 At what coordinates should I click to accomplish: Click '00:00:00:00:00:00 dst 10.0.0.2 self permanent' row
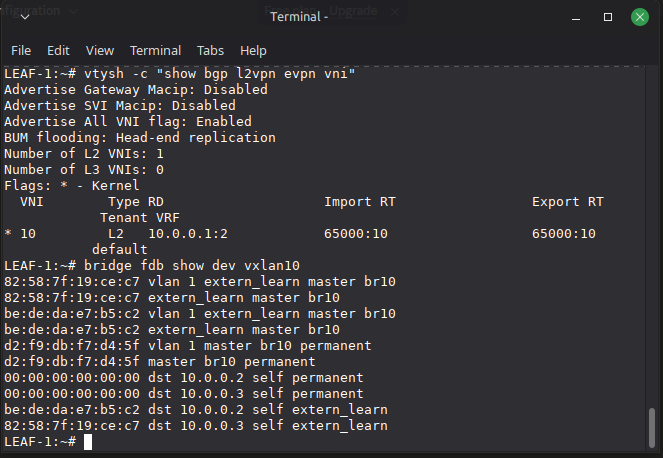click(x=184, y=378)
